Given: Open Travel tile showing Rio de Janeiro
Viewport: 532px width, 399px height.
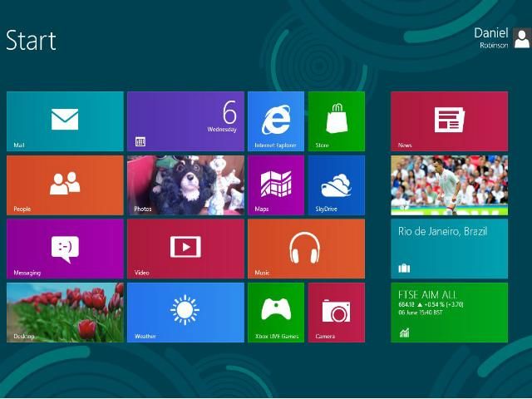Looking at the screenshot, I should (x=449, y=249).
